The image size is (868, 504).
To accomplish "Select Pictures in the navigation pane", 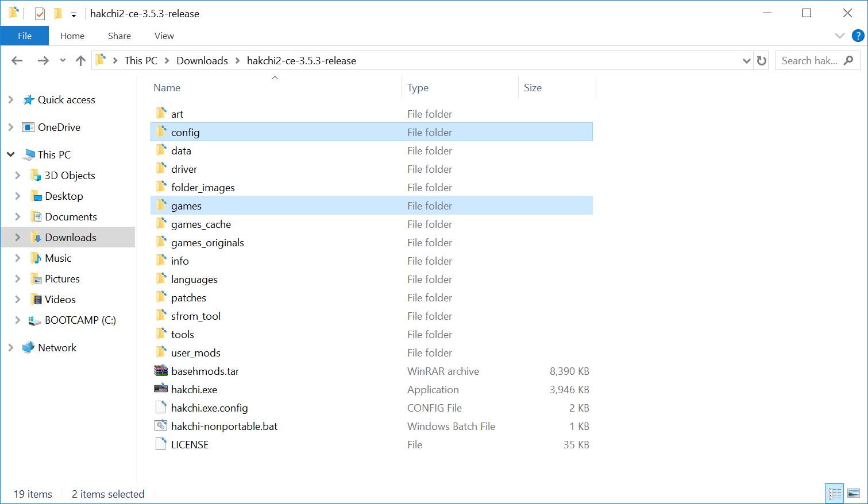I will pos(62,279).
